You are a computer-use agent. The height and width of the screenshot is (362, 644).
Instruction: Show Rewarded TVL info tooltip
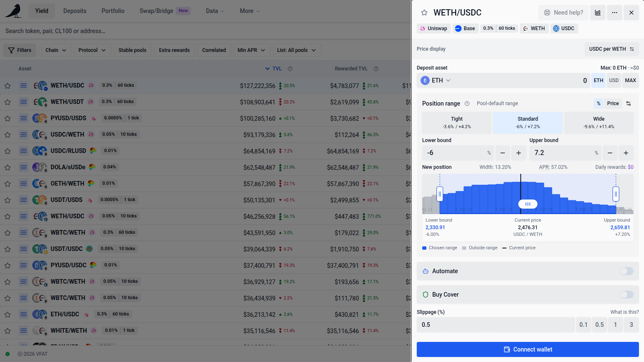(376, 69)
